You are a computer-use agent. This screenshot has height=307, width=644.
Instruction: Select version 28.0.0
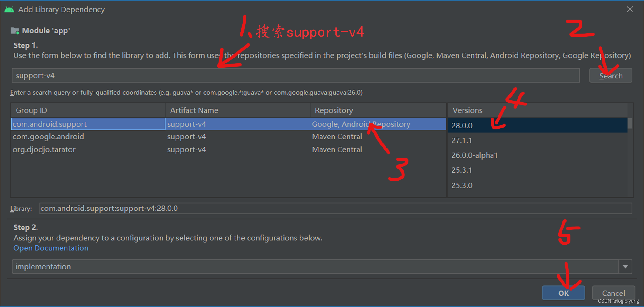(x=537, y=125)
